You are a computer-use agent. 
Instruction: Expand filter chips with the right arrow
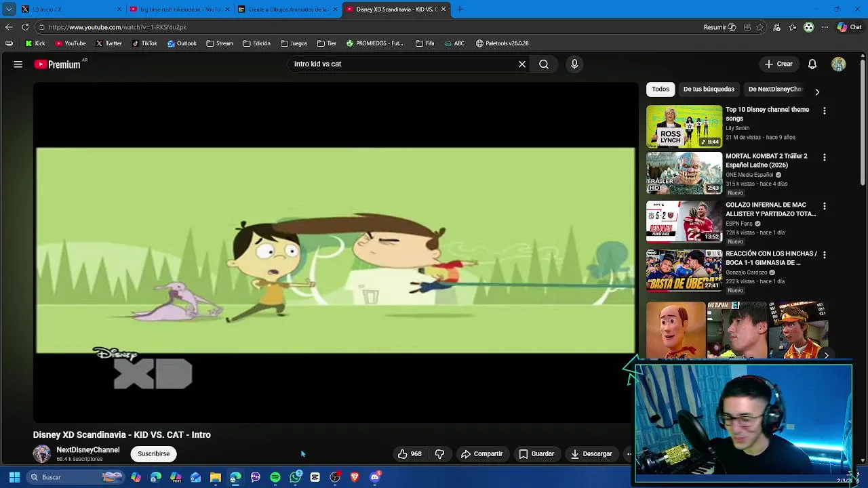tap(817, 91)
